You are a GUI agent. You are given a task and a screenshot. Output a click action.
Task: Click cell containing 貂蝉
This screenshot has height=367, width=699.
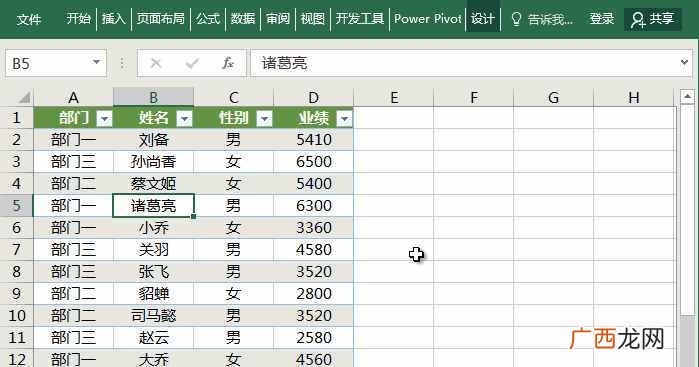[x=153, y=293]
